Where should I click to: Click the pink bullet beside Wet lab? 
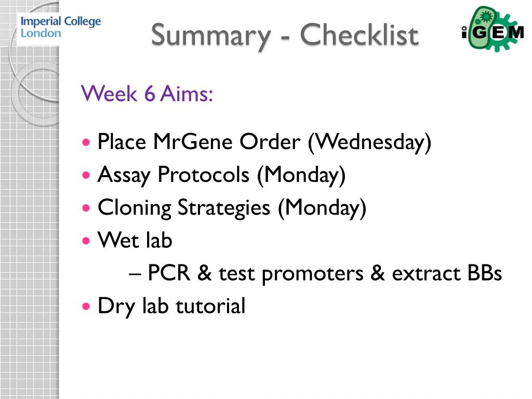point(86,241)
